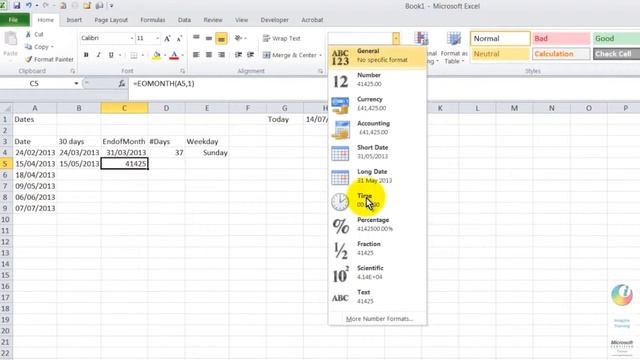Click the Decrease Font Size icon
Viewport: 640px width, 360px height.
pos(179,38)
